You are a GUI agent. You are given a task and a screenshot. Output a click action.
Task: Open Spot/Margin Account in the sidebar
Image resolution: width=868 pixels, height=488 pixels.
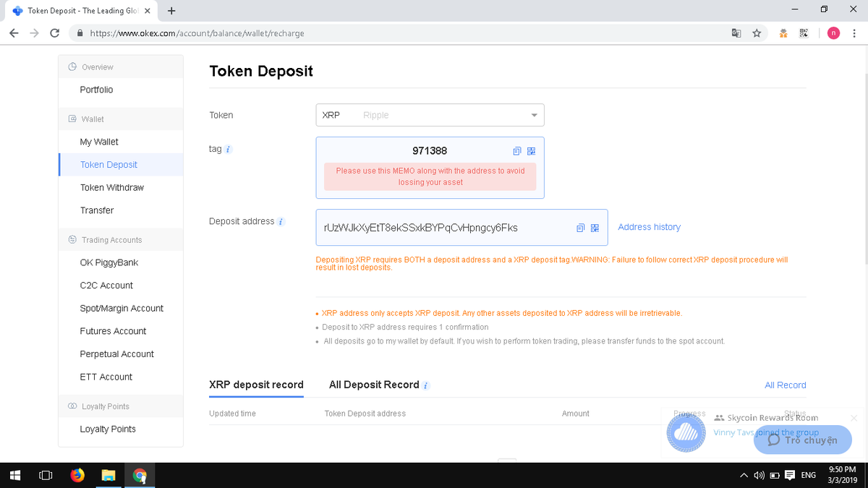coord(122,308)
